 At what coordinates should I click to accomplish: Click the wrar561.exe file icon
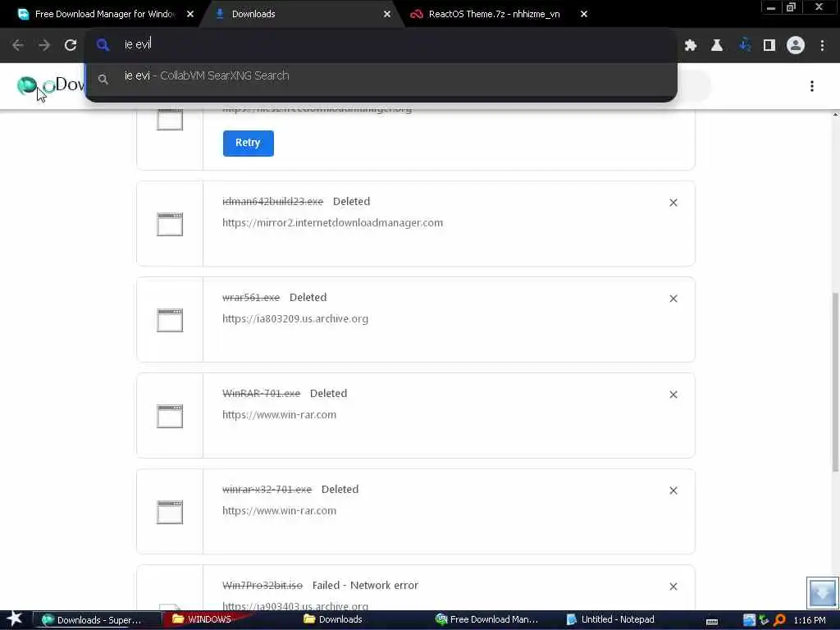tap(170, 320)
